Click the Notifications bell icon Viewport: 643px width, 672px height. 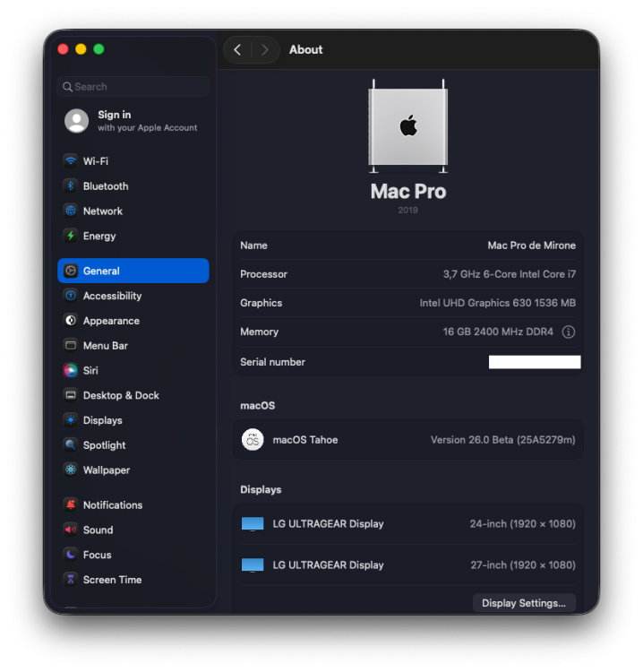coord(71,504)
